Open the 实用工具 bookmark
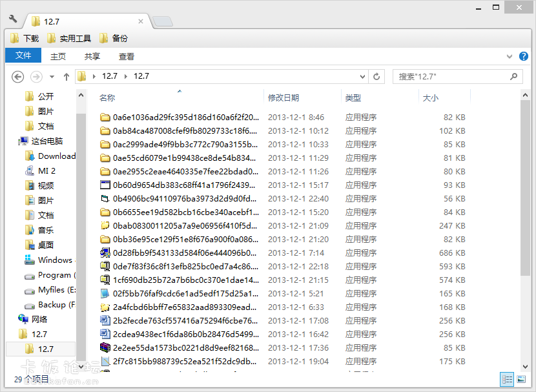 coord(69,39)
